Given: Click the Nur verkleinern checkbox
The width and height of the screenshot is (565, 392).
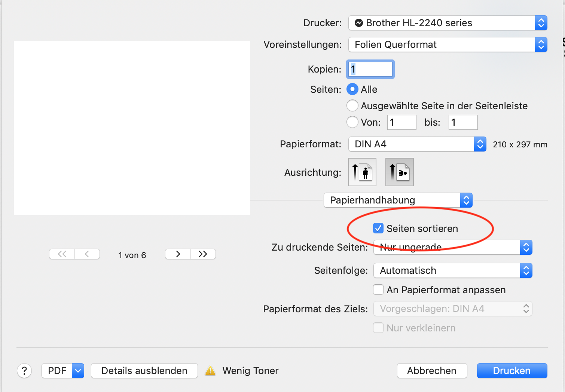Looking at the screenshot, I should [378, 328].
